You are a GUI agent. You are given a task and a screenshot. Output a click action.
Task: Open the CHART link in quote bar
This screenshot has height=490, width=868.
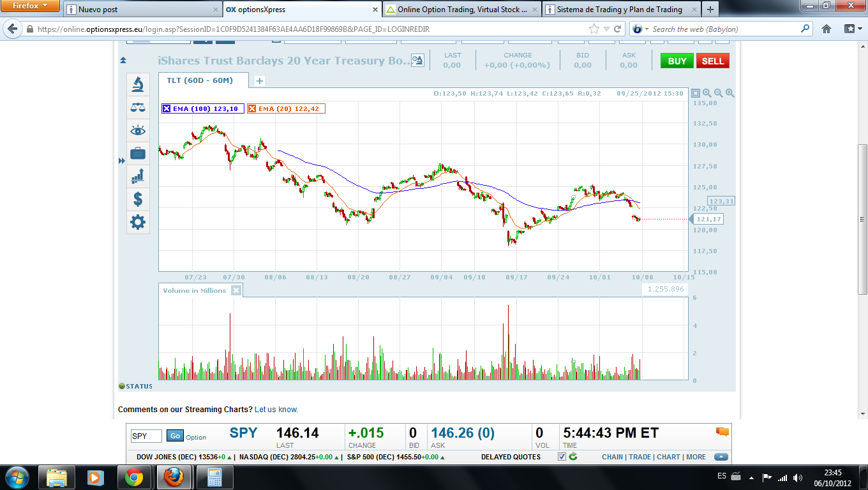pyautogui.click(x=668, y=457)
